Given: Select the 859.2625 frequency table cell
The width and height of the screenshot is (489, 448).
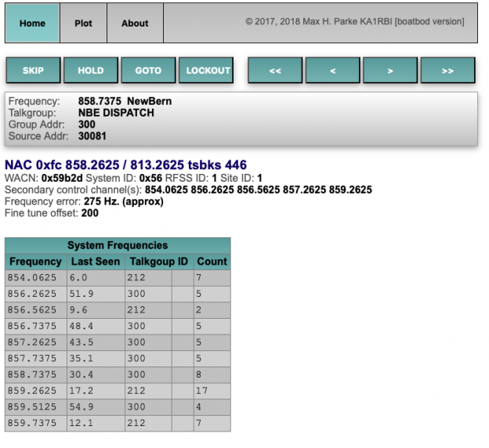Looking at the screenshot, I should click(35, 392).
